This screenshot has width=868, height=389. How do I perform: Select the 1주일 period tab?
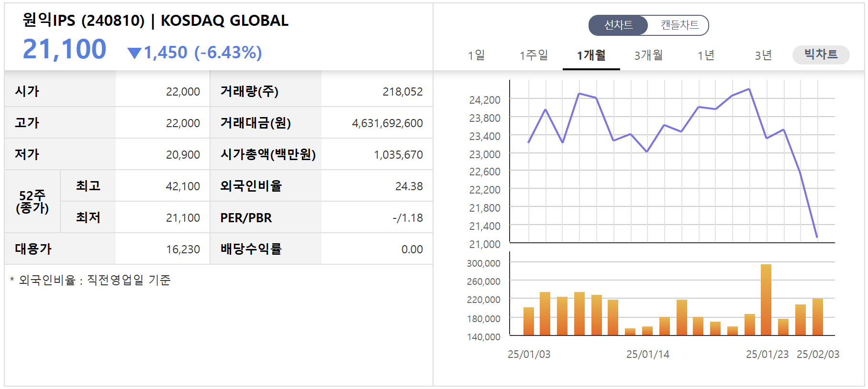534,55
